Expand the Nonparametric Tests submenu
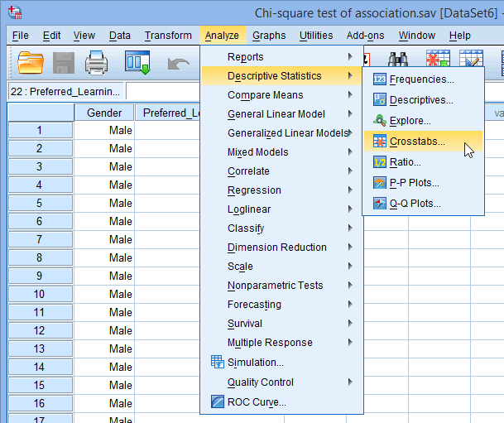The height and width of the screenshot is (423, 504). click(x=281, y=285)
